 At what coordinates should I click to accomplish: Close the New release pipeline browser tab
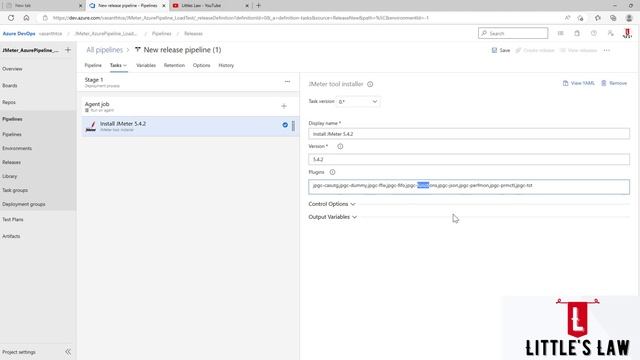(x=164, y=6)
